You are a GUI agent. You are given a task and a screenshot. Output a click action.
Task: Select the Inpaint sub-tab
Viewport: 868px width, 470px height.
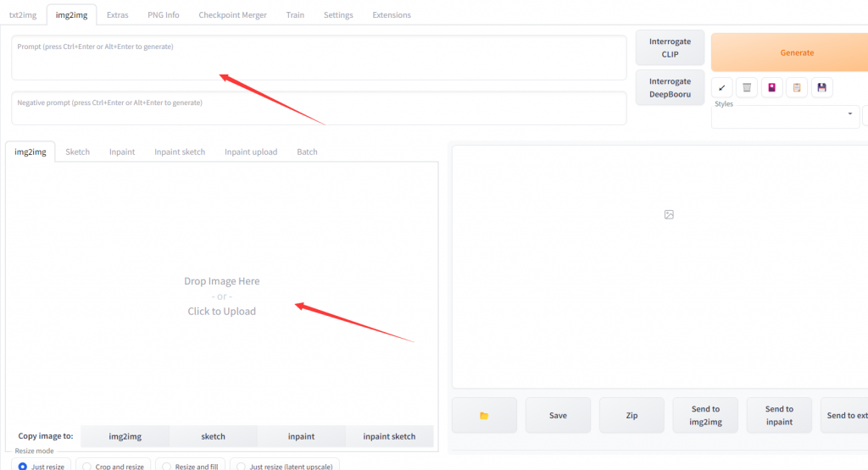(122, 152)
